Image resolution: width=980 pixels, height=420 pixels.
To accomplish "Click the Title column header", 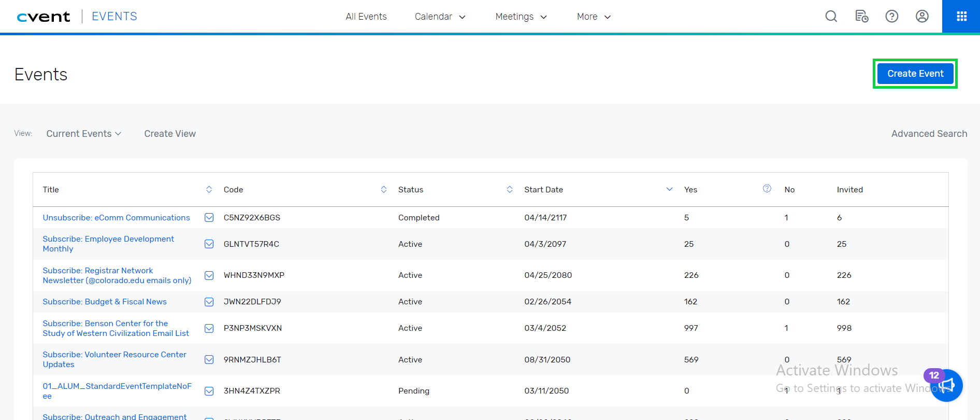I will pos(51,190).
